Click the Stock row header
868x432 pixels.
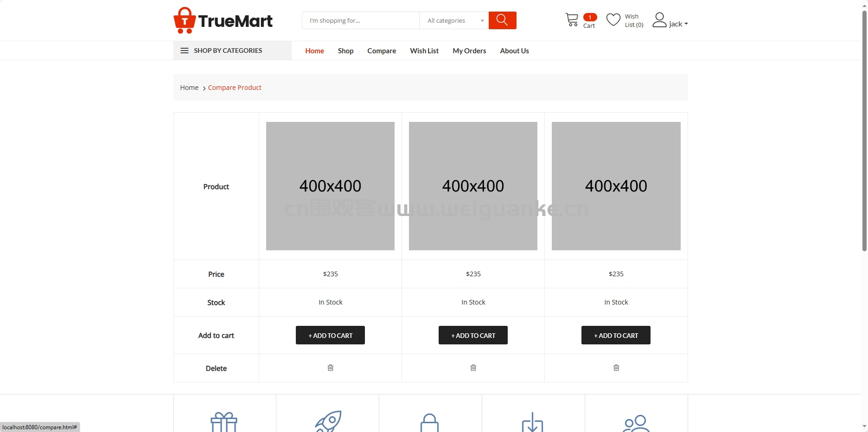point(216,303)
